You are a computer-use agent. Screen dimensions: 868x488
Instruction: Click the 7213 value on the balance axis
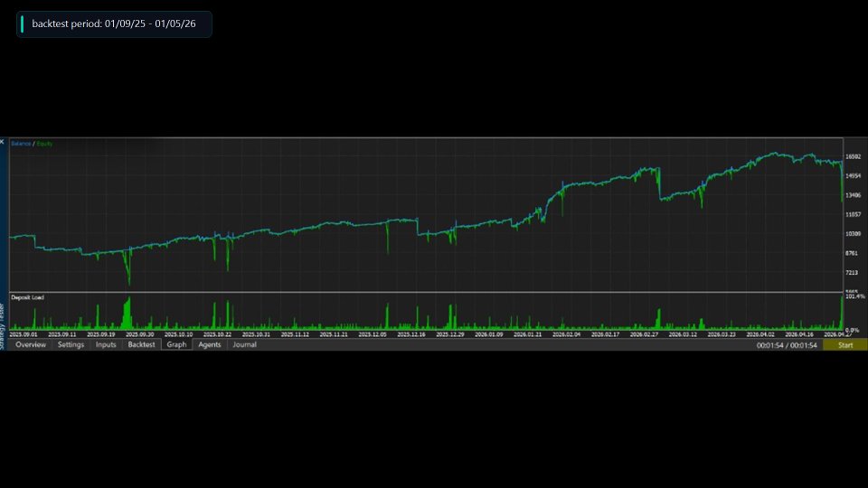pos(853,273)
